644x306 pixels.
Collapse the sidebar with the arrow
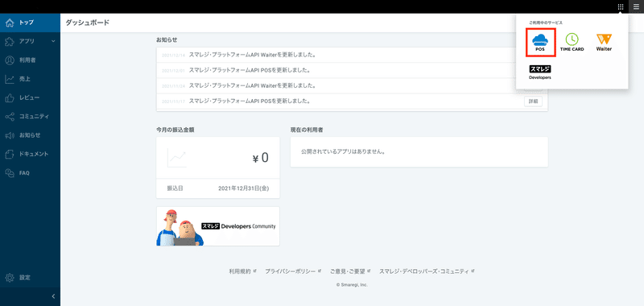click(53, 296)
